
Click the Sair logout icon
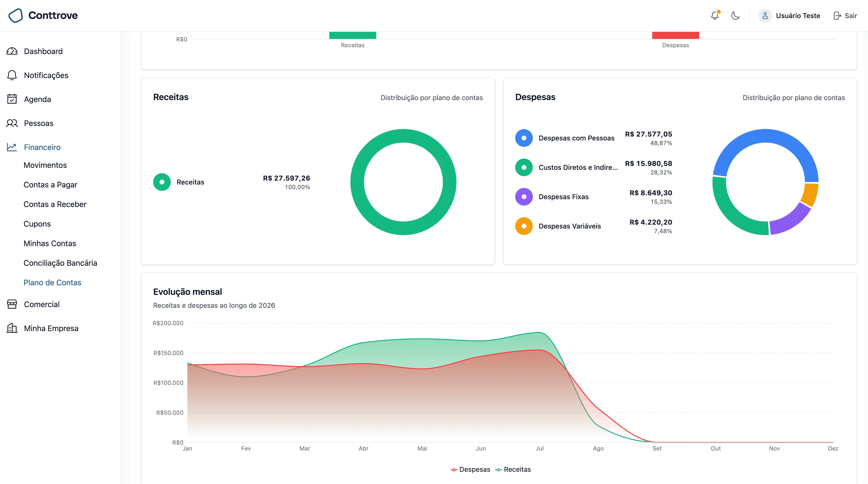837,15
